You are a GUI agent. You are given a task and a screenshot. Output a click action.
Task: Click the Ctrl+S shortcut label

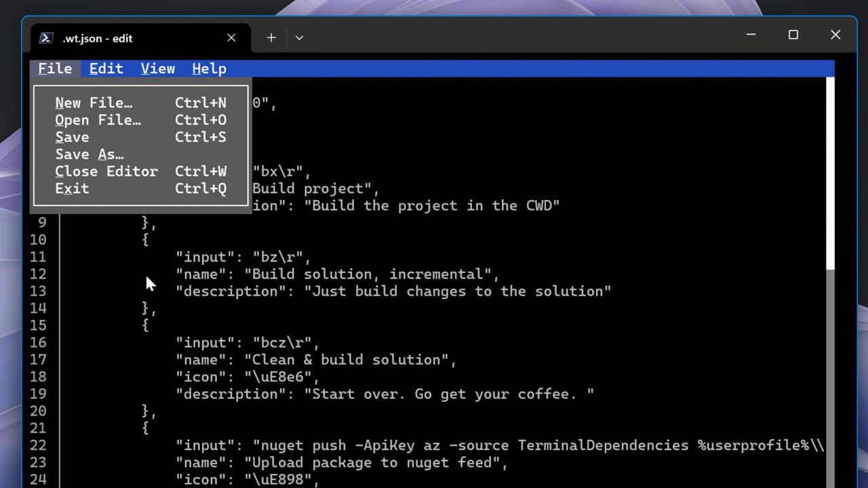pyautogui.click(x=201, y=137)
